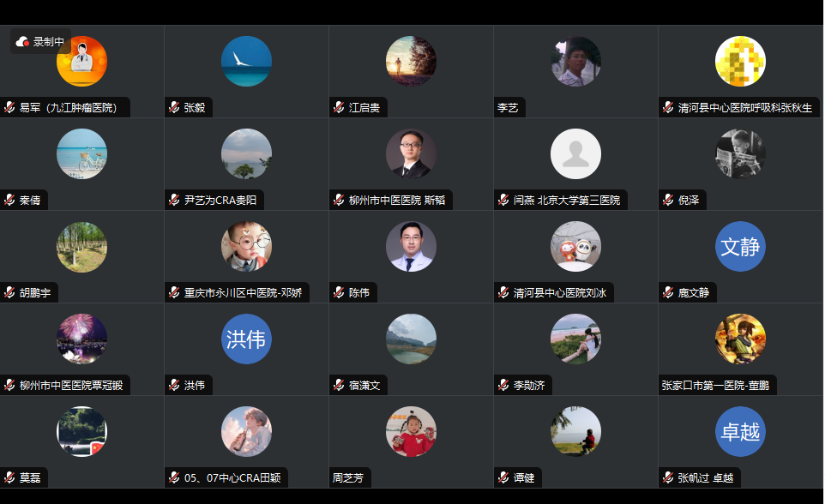The width and height of the screenshot is (825, 504).
Task: Click the name label 李艺
Action: pos(508,108)
